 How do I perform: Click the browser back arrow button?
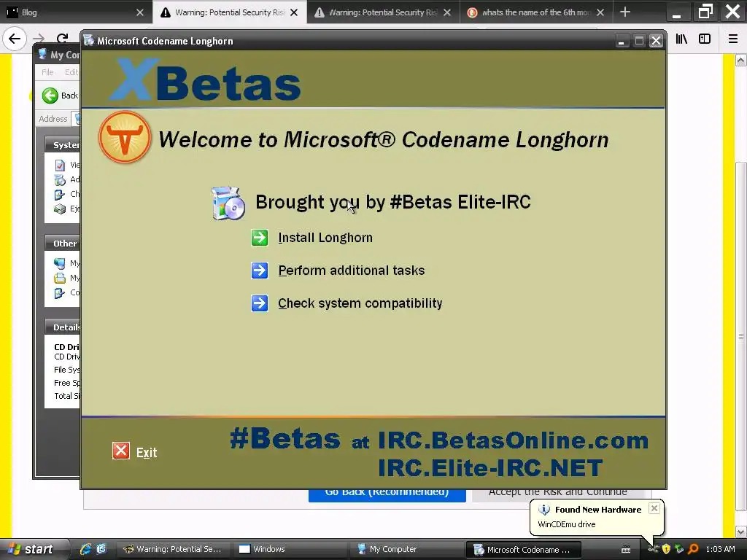pos(15,39)
